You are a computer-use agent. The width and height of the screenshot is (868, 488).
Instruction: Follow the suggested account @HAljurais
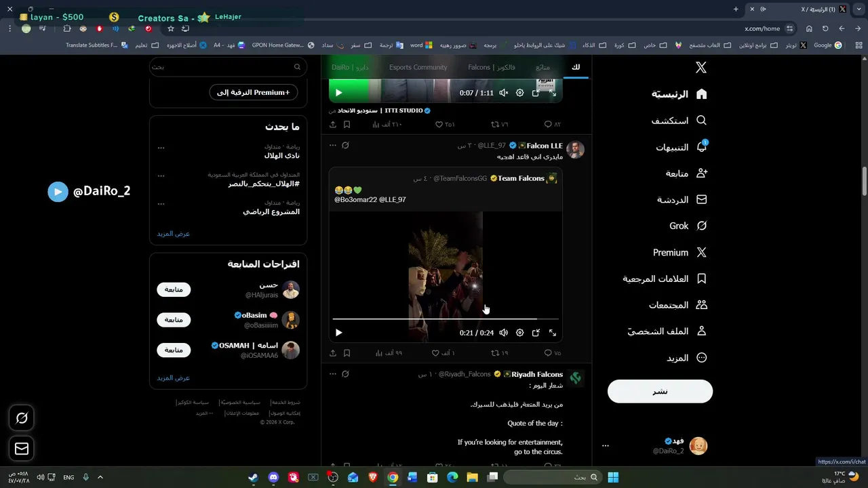(174, 289)
